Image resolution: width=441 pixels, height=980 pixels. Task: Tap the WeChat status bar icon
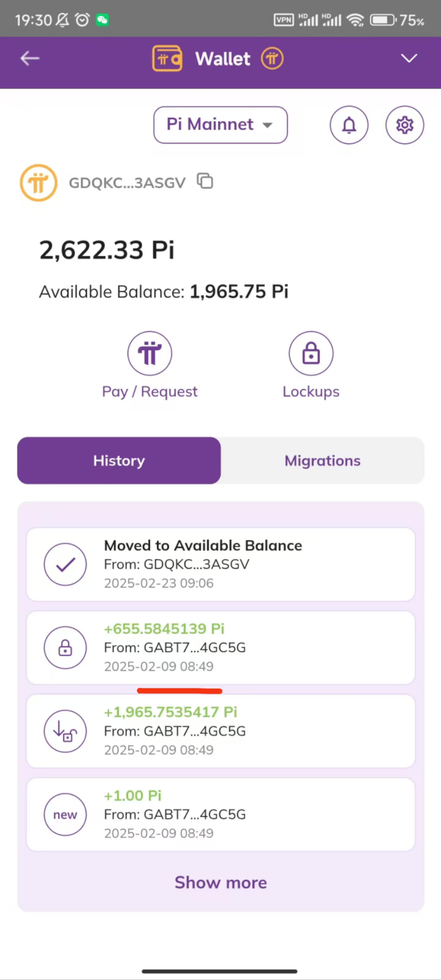(102, 20)
